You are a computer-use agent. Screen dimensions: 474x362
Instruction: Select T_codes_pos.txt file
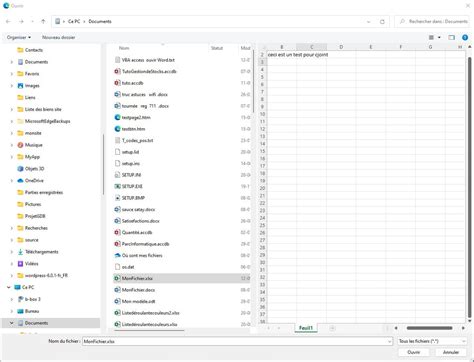pos(137,140)
